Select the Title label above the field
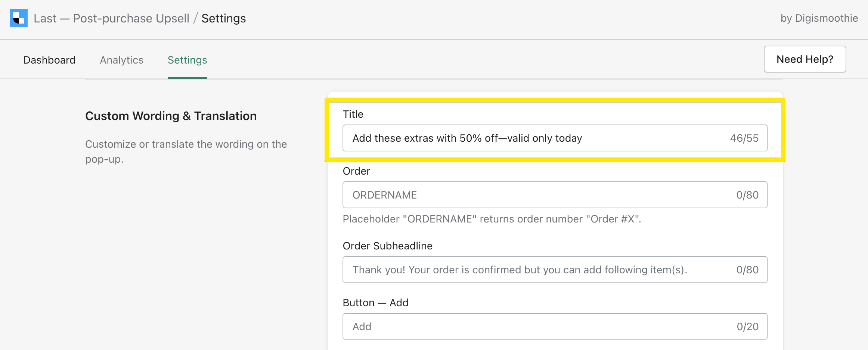Screen dimensions: 868x350 coord(353,114)
